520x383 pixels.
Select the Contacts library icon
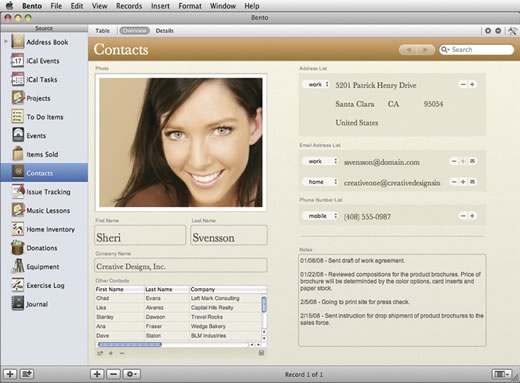tap(17, 172)
